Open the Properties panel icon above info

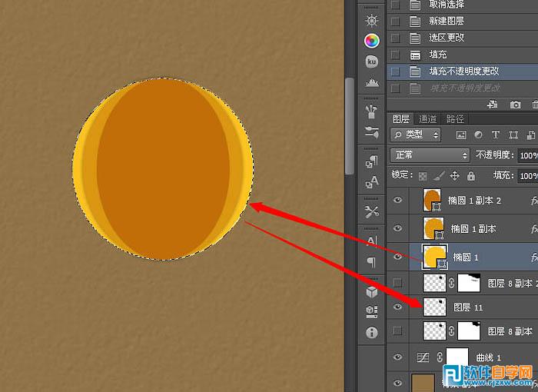coord(371,311)
